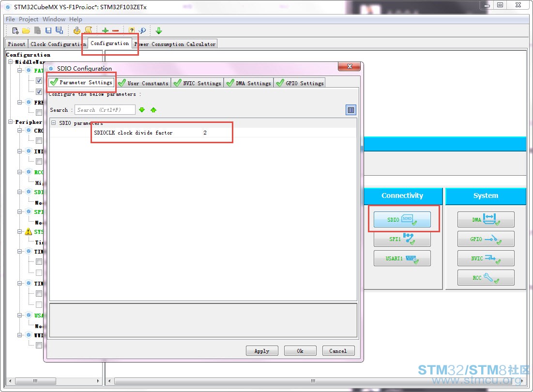The width and height of the screenshot is (533, 392).
Task: Collapse the Peripherals tree node
Action: pyautogui.click(x=11, y=121)
